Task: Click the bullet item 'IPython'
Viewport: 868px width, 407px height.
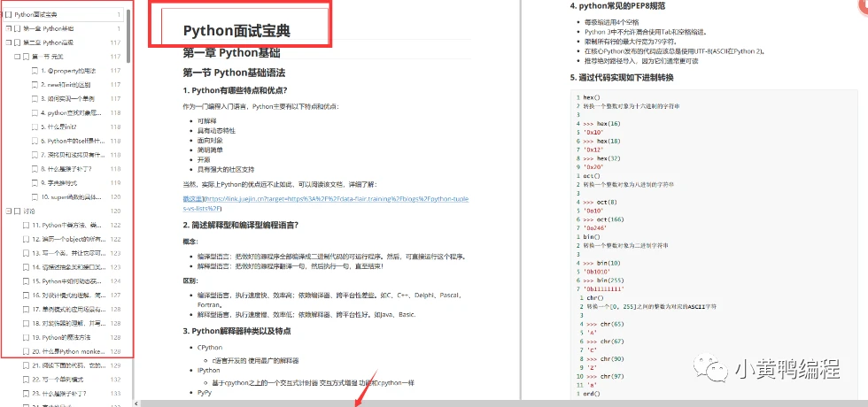Action: click(209, 371)
